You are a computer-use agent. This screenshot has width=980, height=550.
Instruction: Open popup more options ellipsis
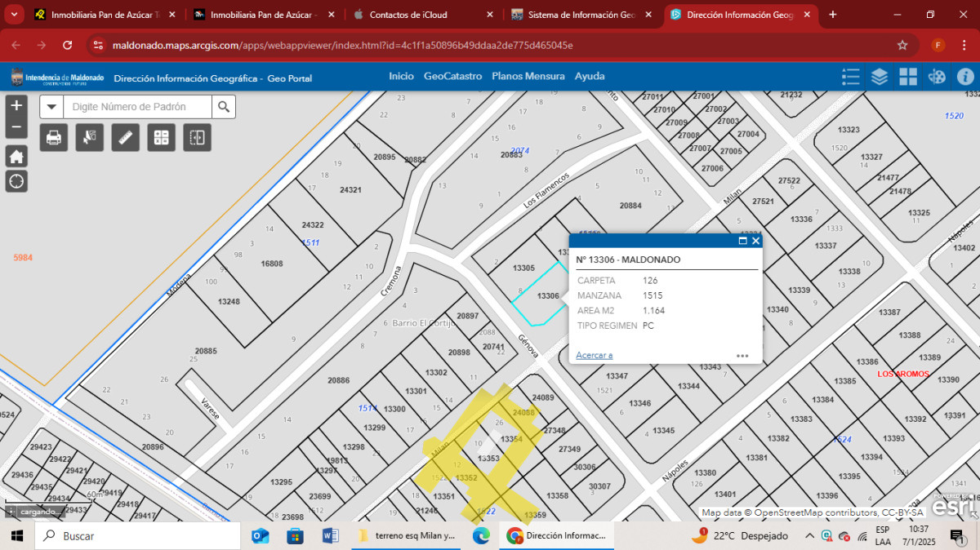click(x=742, y=356)
